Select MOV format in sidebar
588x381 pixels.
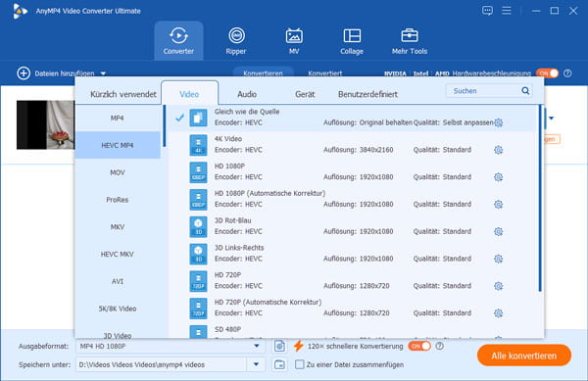click(x=118, y=172)
